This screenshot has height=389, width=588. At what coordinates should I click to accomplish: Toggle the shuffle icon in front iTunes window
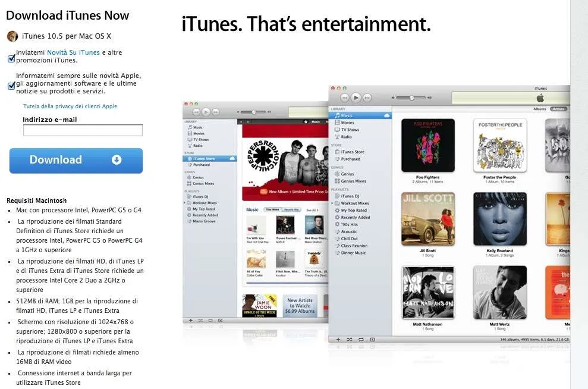[350, 340]
